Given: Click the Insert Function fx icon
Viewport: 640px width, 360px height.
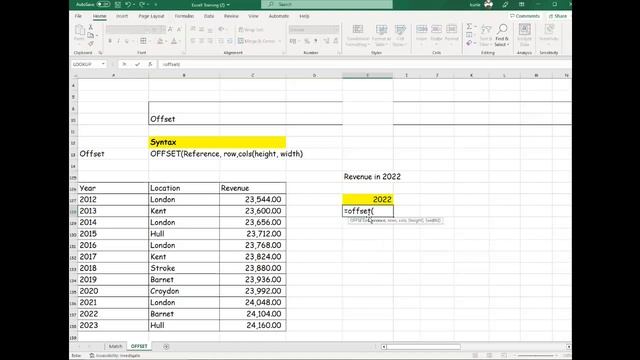Looking at the screenshot, I should pos(150,64).
